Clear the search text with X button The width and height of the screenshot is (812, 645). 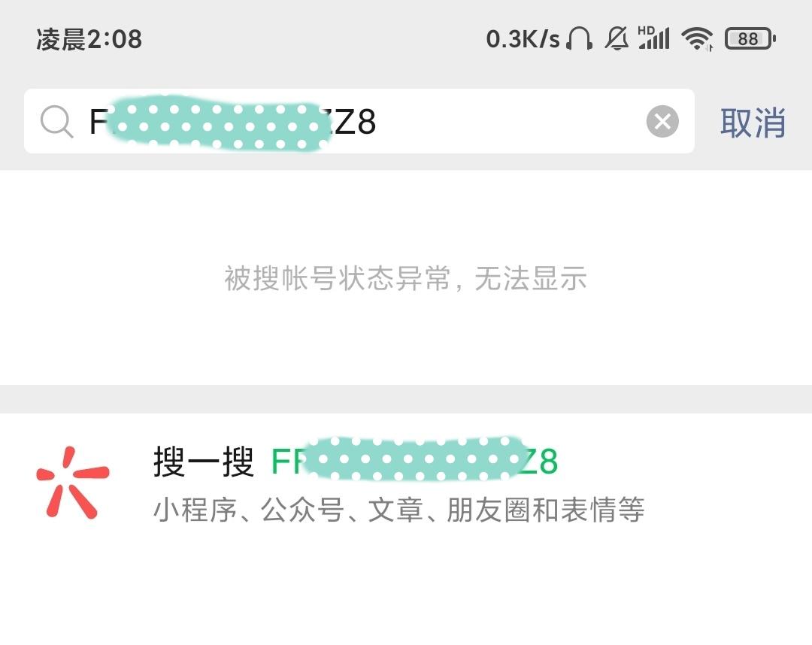pos(662,122)
